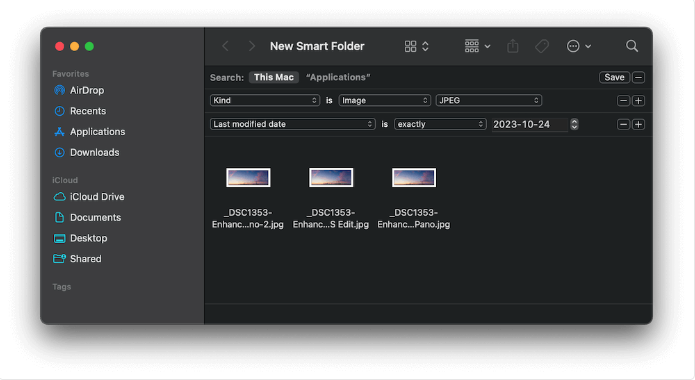
Task: Open iCloud Drive in the sidebar
Action: click(89, 197)
